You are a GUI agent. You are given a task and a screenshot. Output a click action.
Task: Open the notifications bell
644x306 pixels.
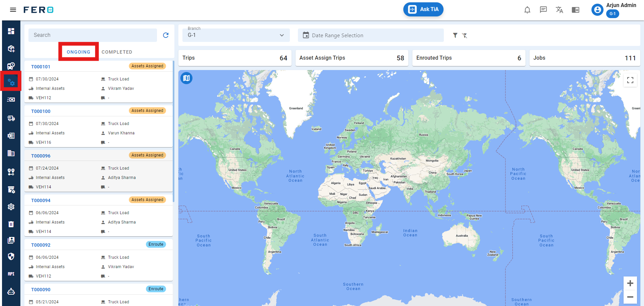click(x=527, y=10)
